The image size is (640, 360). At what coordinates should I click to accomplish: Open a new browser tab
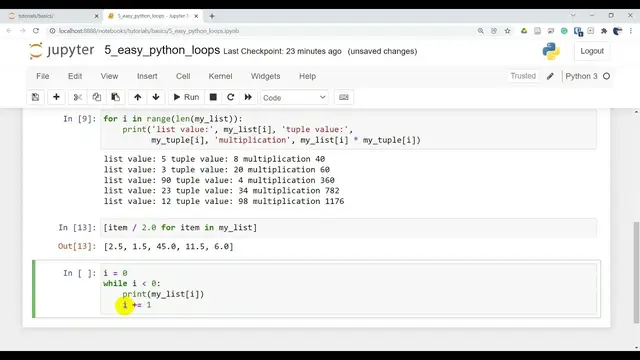[212, 16]
